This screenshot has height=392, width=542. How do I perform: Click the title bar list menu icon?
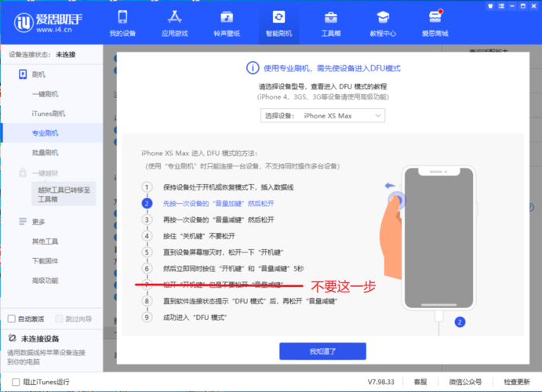[x=501, y=5]
